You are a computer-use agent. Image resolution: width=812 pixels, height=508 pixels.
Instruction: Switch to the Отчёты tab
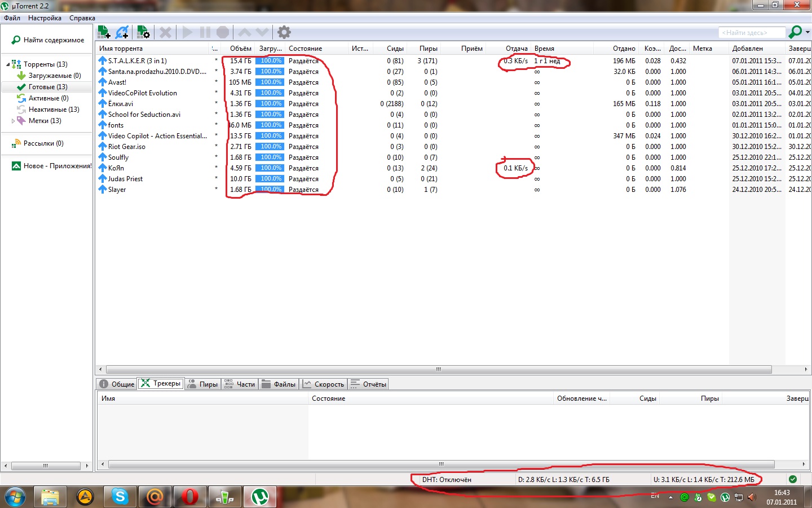369,384
